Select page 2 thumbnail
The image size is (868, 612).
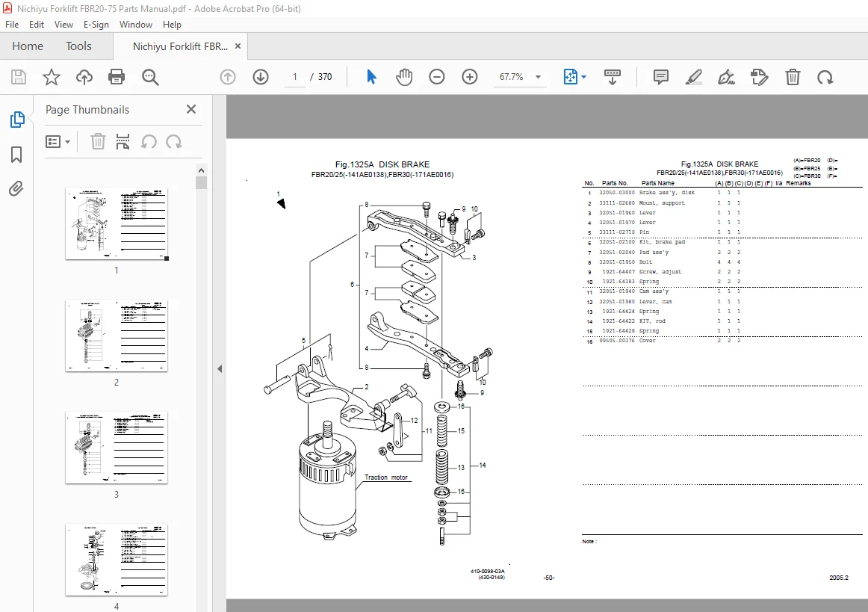117,335
